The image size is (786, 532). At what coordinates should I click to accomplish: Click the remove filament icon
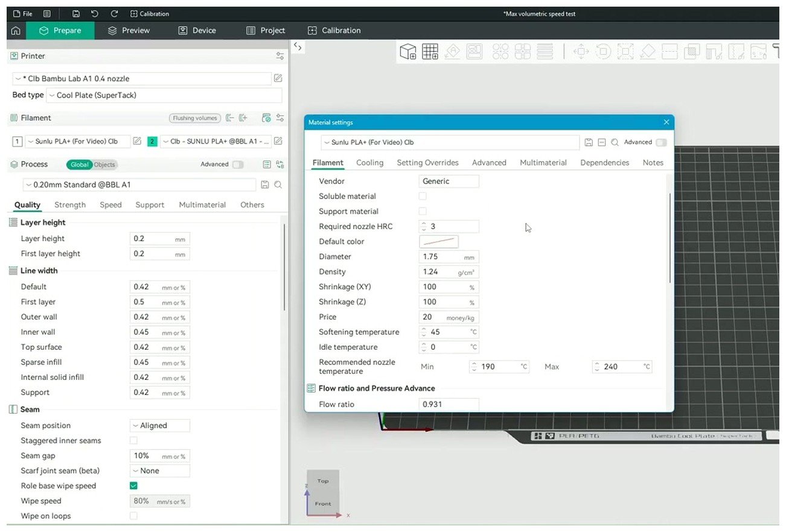click(229, 118)
